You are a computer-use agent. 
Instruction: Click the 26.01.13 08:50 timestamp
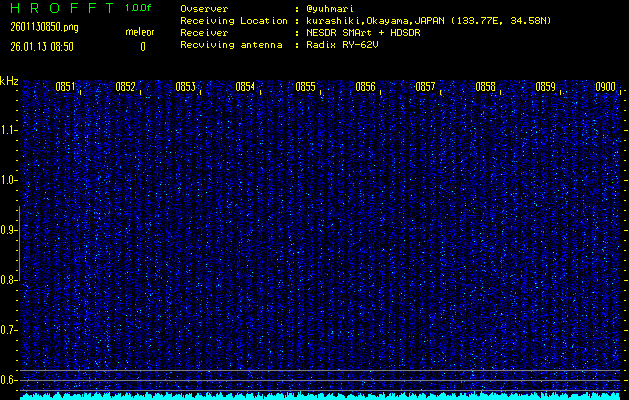click(x=41, y=46)
